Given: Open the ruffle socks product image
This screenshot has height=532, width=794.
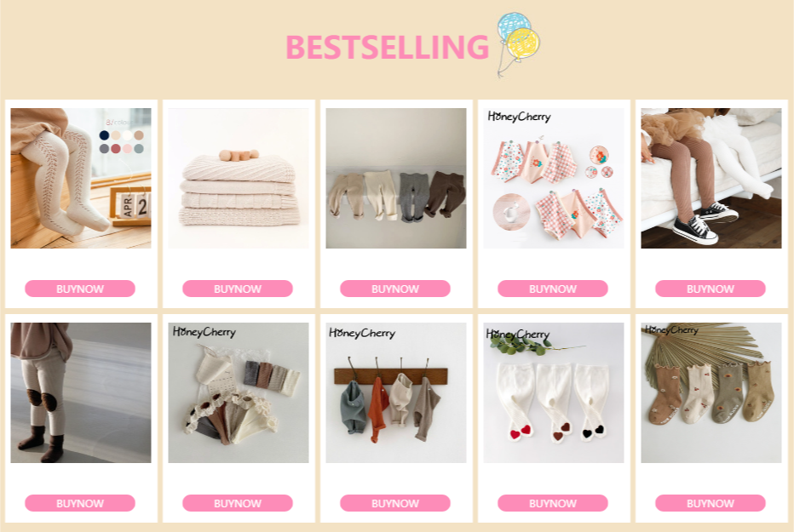Looking at the screenshot, I should point(239,392).
